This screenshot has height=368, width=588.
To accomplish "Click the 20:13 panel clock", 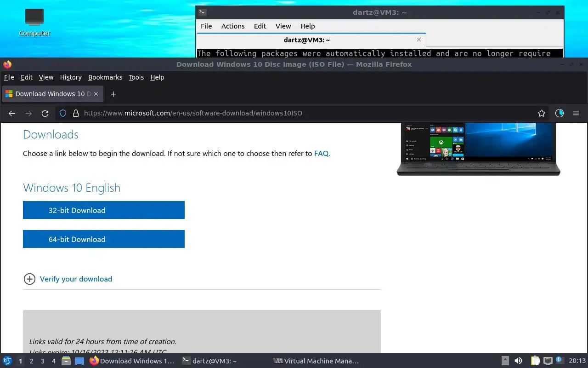I will (577, 361).
